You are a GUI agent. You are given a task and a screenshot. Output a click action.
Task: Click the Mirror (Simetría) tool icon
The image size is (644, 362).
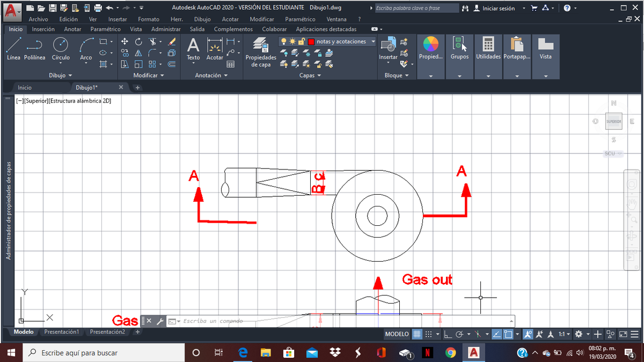(138, 53)
